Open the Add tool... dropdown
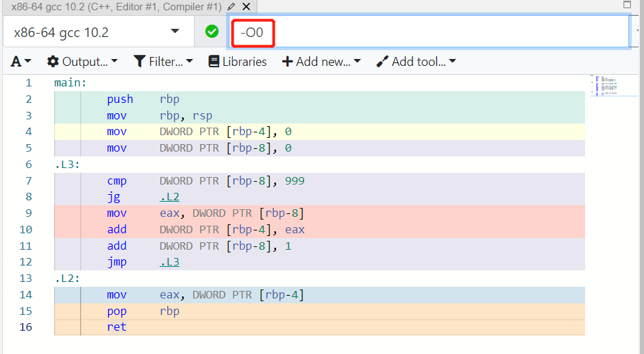This screenshot has width=644, height=354. [416, 62]
